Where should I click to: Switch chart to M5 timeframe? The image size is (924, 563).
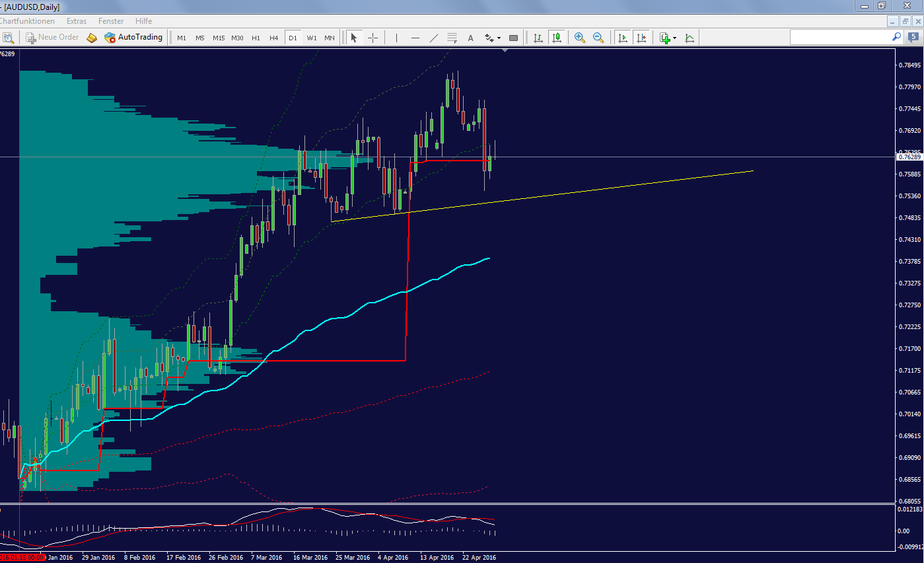[x=200, y=38]
